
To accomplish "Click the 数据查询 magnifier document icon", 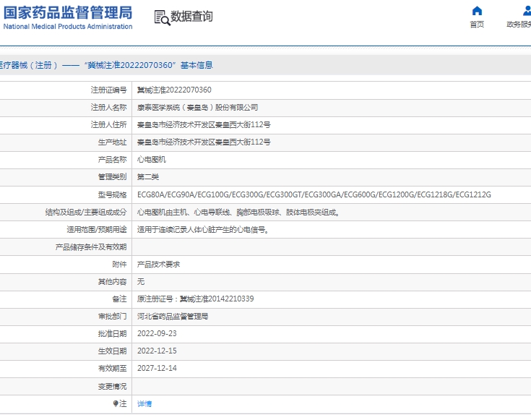I will pos(162,17).
